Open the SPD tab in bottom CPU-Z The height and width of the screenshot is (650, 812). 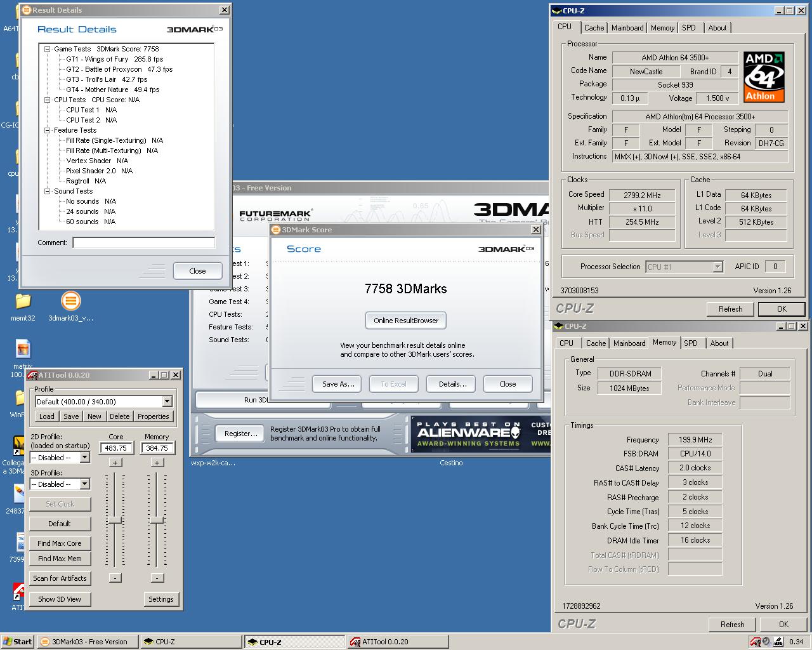click(x=690, y=343)
